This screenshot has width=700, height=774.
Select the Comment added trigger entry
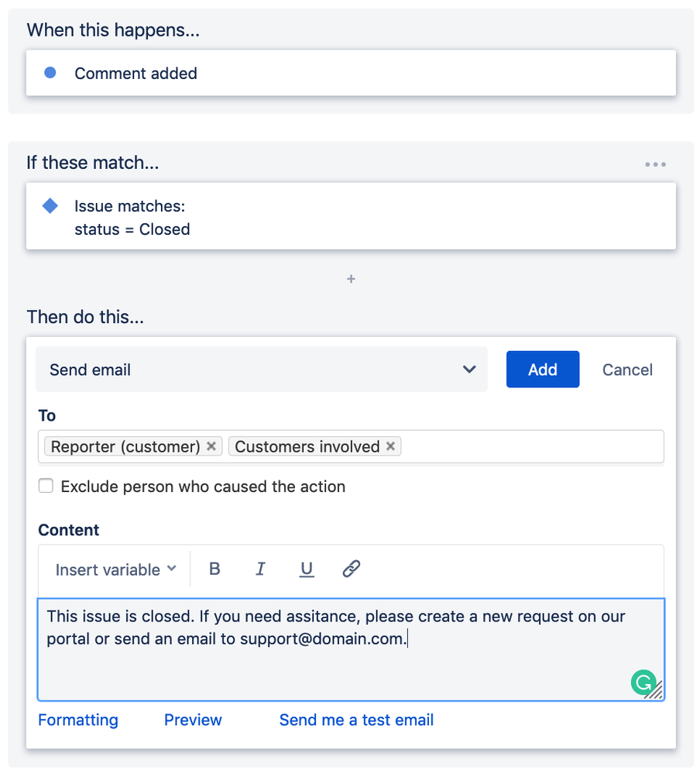click(x=136, y=73)
